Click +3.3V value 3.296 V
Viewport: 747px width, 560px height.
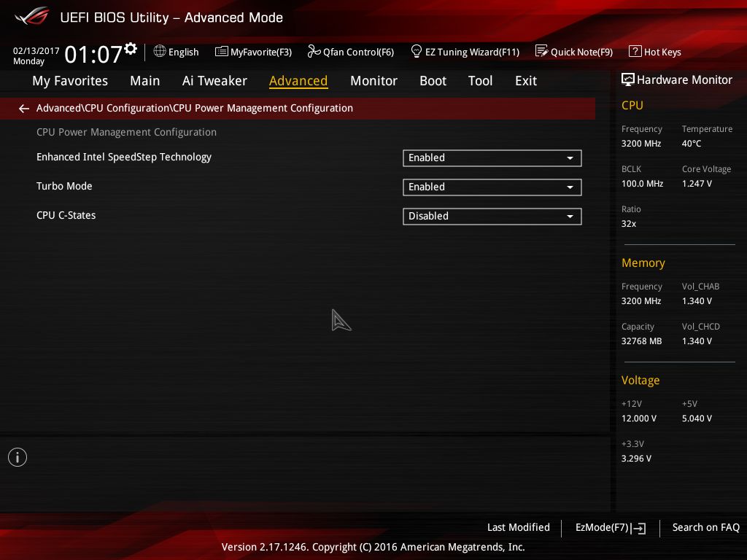636,458
